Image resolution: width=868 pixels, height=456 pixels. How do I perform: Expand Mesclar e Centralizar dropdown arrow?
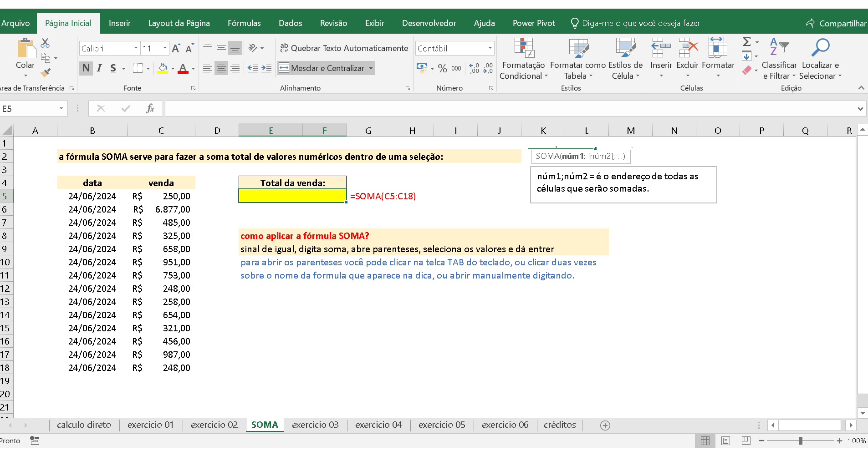coord(371,68)
